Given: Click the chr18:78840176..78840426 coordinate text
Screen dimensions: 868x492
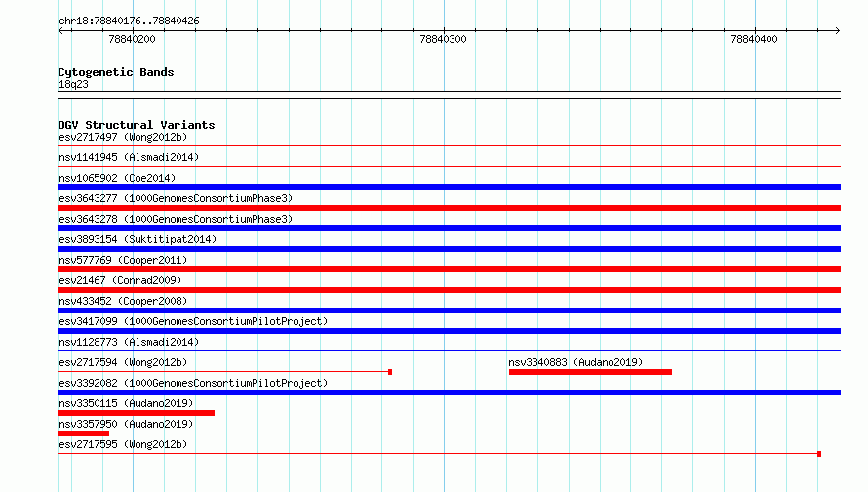Looking at the screenshot, I should coord(129,20).
